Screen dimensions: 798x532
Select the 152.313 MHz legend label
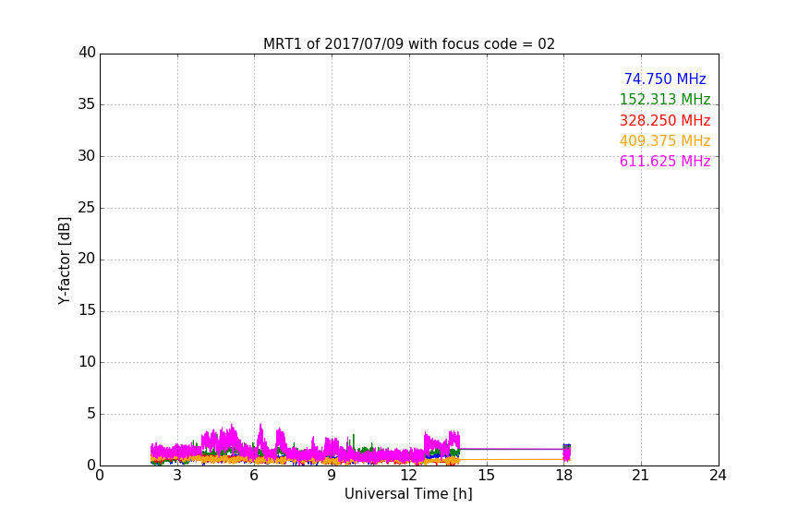coord(665,99)
